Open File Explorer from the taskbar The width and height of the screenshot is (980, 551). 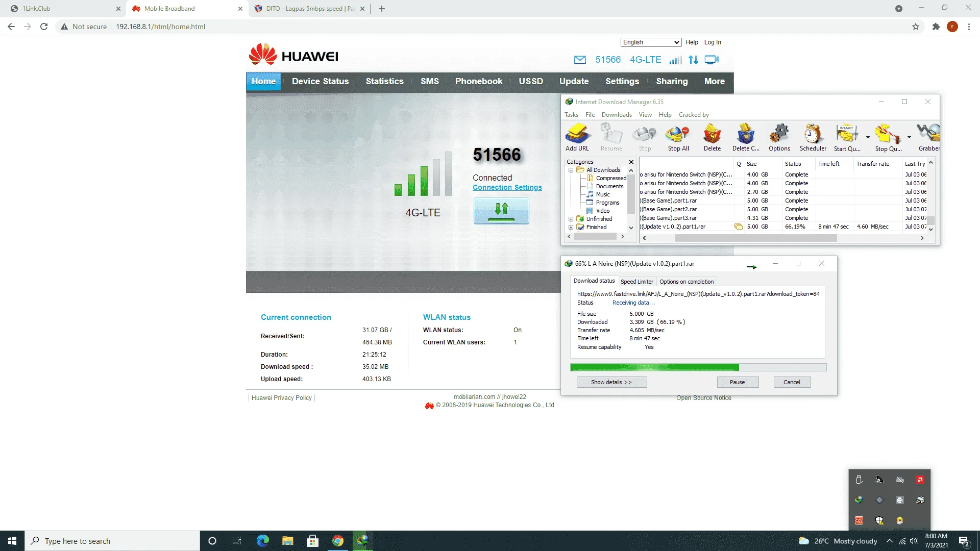coord(288,541)
